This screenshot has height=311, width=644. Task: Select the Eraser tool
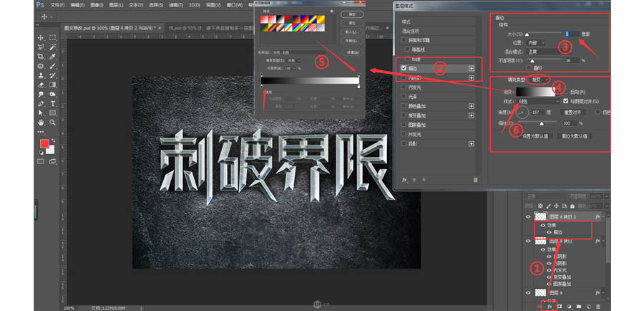[x=41, y=85]
